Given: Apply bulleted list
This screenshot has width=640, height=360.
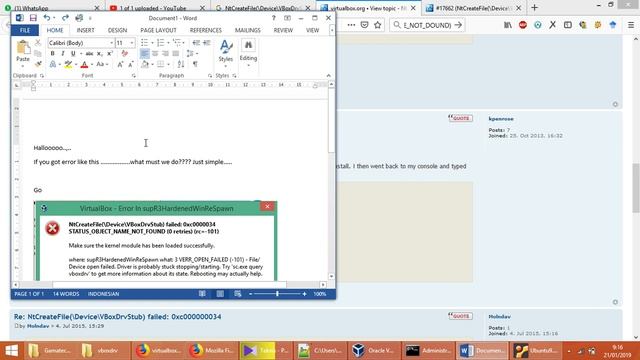Looking at the screenshot, I should (144, 43).
